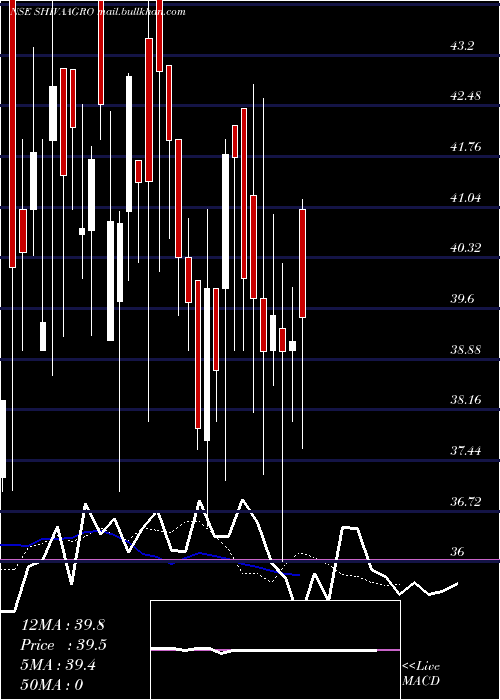Click the 36.72 price axis label
500x700 pixels.
[x=466, y=501]
